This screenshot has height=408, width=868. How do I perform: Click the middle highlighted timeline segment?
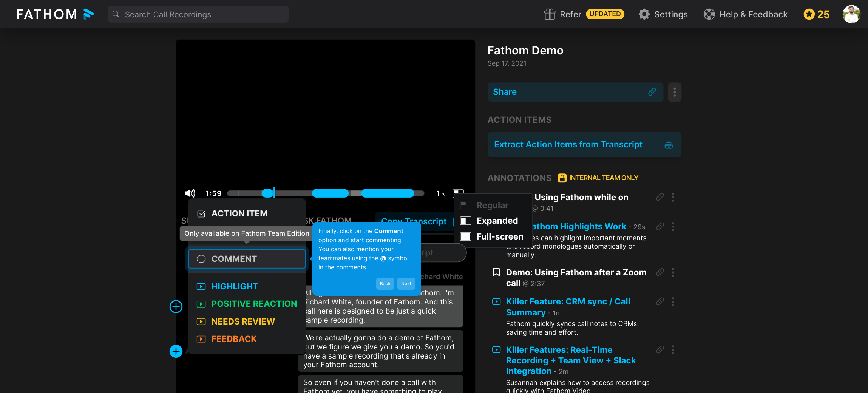point(330,193)
